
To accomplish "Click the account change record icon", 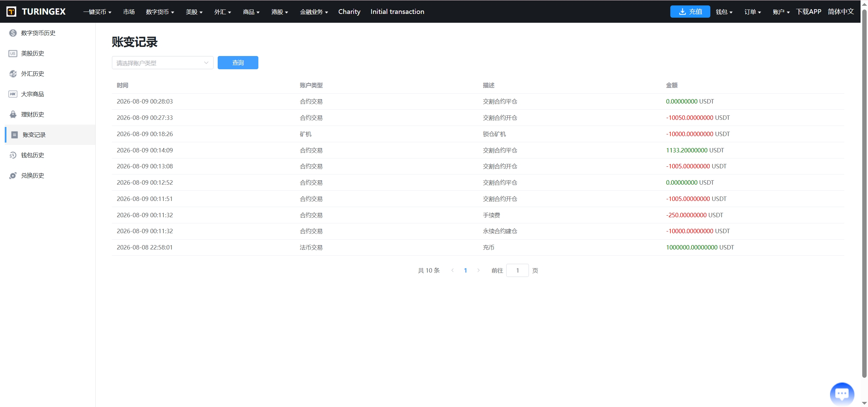I will [x=15, y=135].
